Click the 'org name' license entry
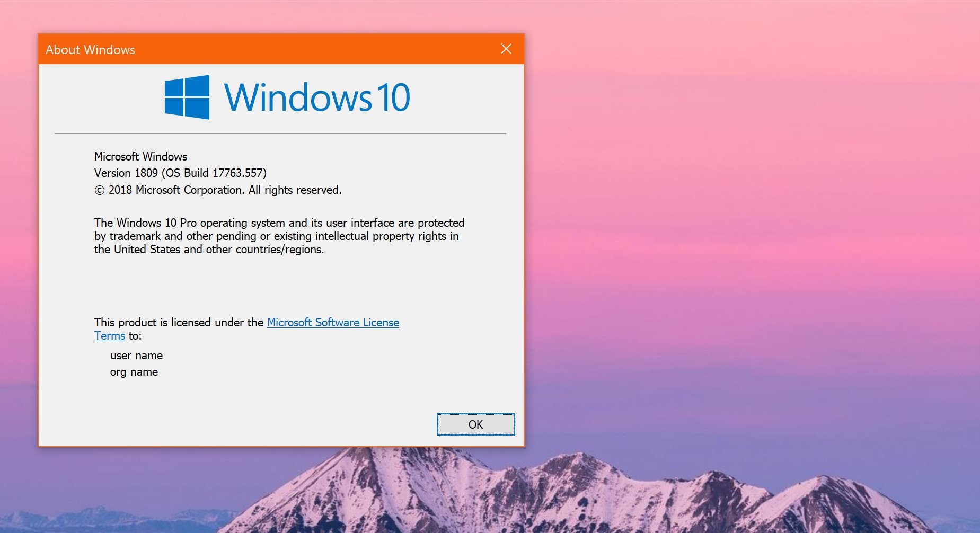The height and width of the screenshot is (533, 980). coord(134,372)
